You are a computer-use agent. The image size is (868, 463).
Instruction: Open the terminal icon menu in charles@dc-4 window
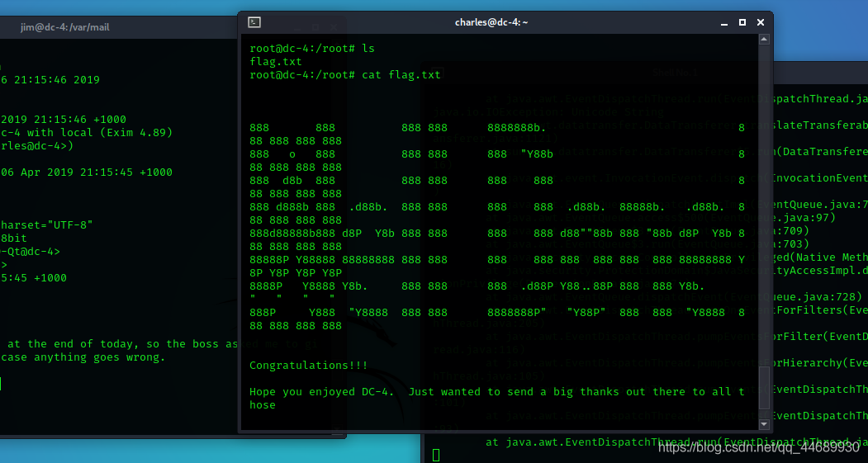tap(254, 22)
